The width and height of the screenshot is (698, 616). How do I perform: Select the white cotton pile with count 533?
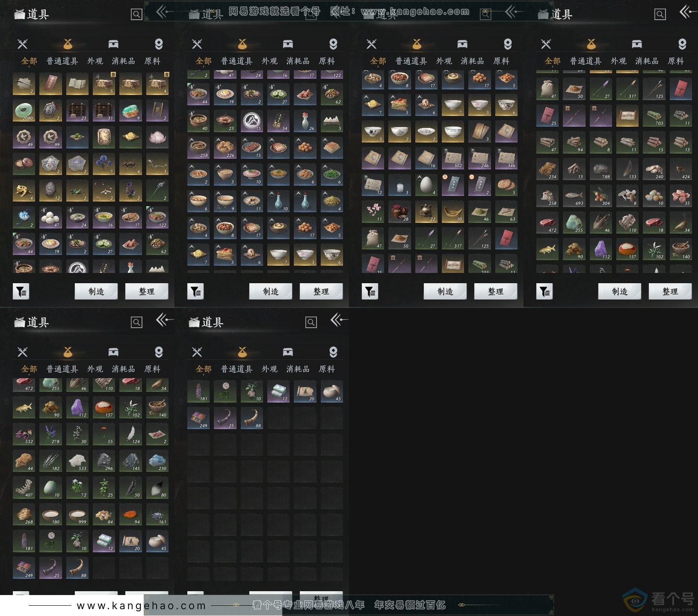[77, 461]
